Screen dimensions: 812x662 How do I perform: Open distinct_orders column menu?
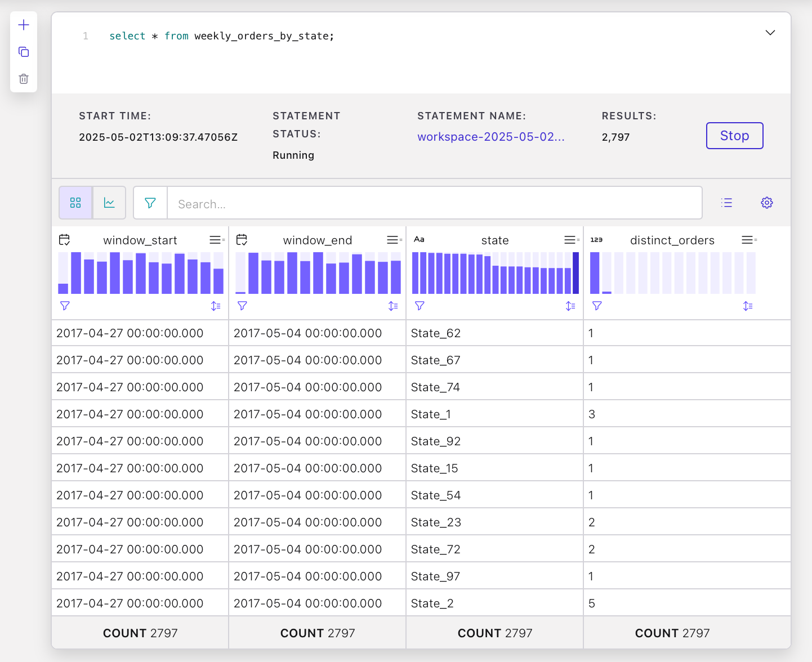pyautogui.click(x=748, y=240)
